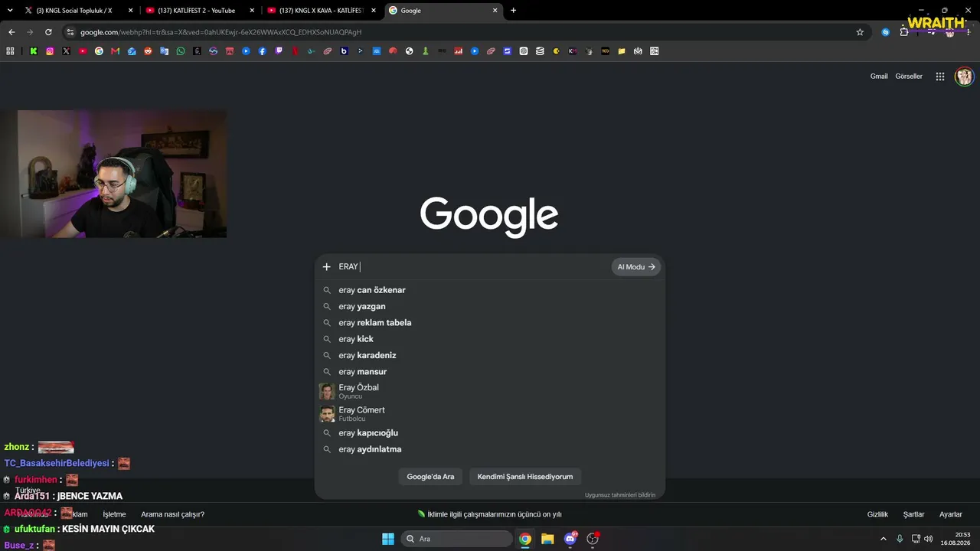Click the Google search input with ERAY

pos(472,267)
